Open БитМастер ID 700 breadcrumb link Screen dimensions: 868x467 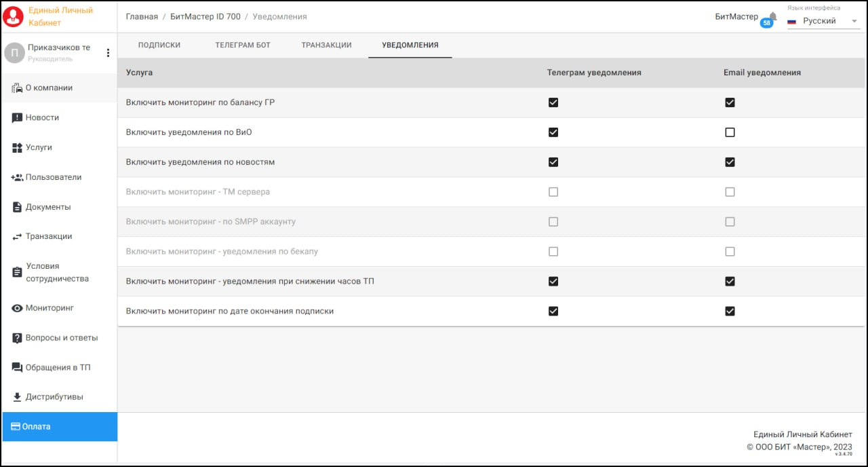tap(205, 16)
